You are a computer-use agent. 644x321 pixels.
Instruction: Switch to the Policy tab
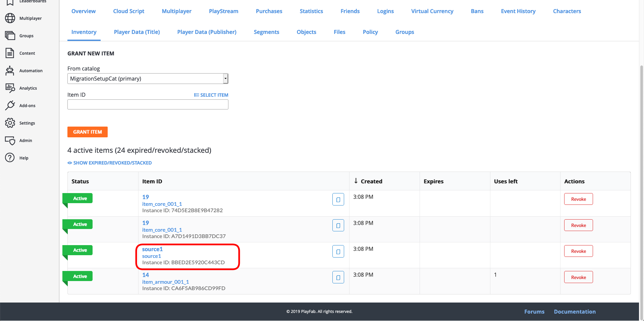pos(370,32)
